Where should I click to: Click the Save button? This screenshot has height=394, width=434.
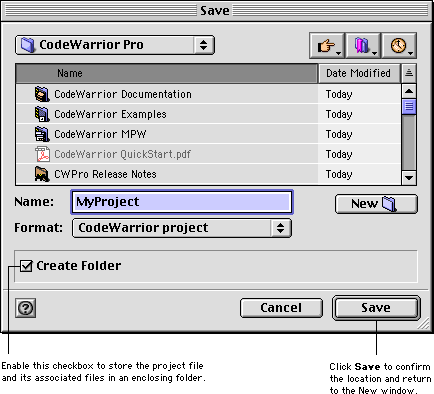(x=376, y=308)
